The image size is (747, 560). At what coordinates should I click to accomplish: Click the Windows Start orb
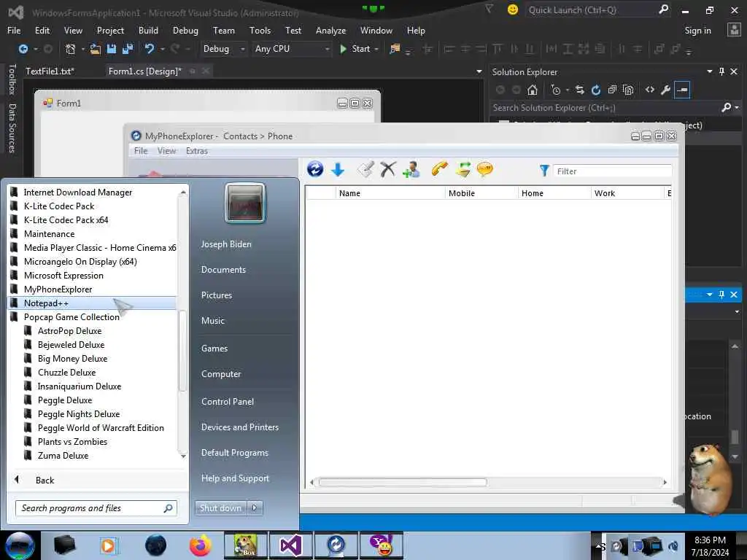20,545
